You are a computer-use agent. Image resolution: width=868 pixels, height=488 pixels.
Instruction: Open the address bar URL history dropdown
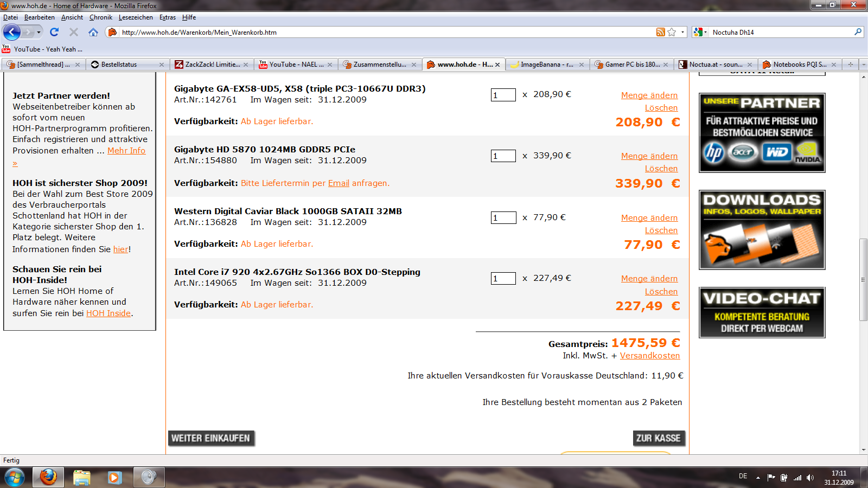tap(682, 33)
